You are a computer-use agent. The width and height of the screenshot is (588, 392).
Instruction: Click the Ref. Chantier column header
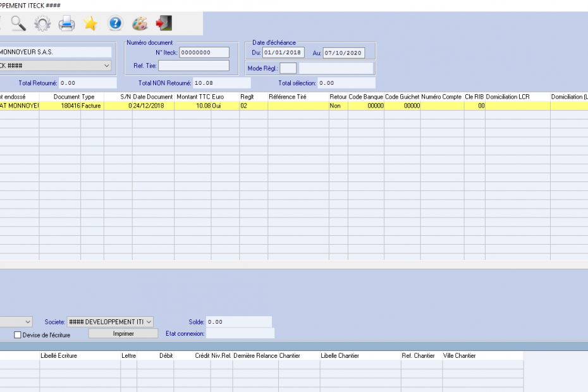(x=422, y=355)
